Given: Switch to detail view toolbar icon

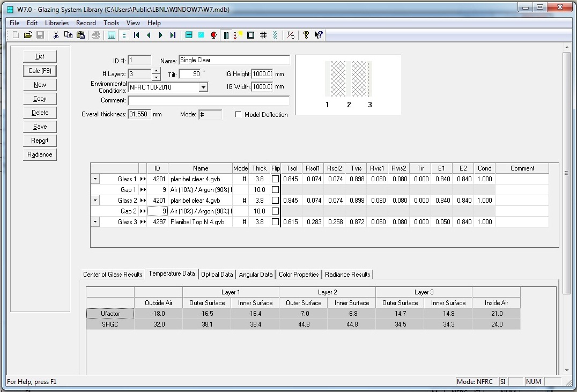Looking at the screenshot, I should 124,35.
